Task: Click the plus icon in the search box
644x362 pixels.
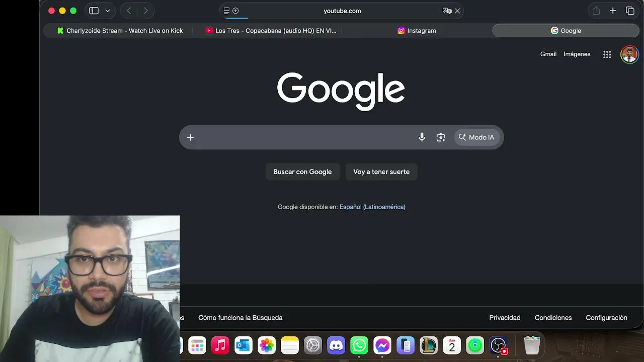Action: [190, 137]
